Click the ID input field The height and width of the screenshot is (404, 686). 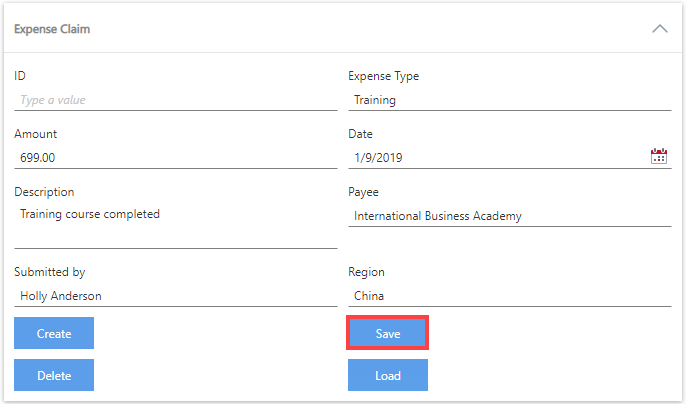tap(175, 100)
